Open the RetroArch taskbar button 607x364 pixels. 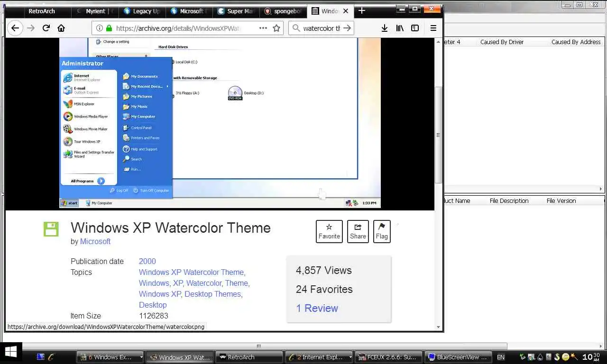(x=248, y=357)
